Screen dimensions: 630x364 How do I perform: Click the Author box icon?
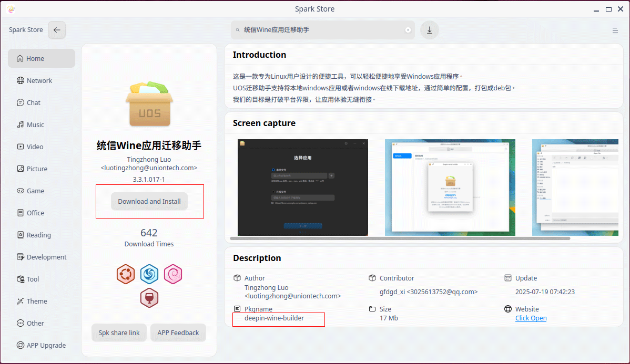237,278
